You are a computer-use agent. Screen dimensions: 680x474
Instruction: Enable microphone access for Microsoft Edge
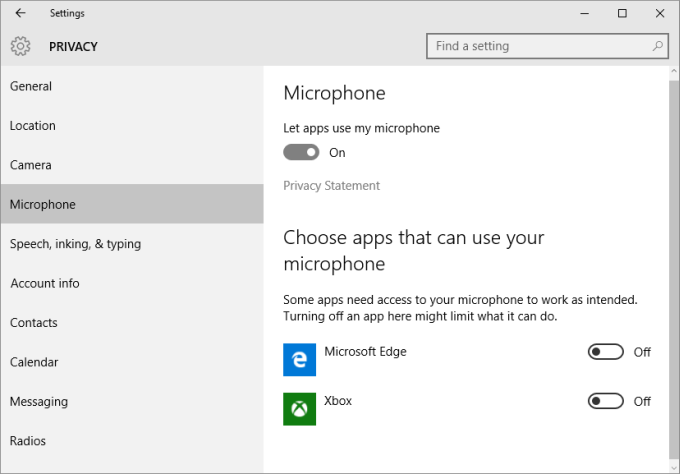pos(606,352)
